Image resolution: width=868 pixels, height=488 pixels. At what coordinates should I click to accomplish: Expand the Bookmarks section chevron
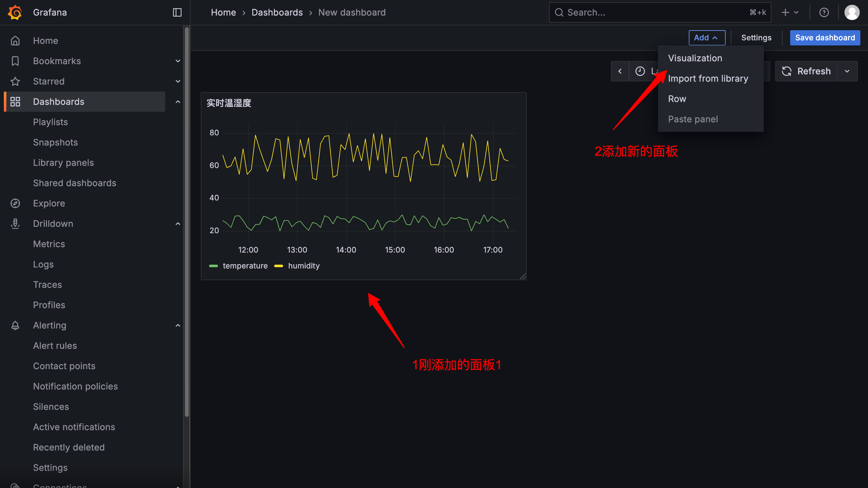[178, 61]
